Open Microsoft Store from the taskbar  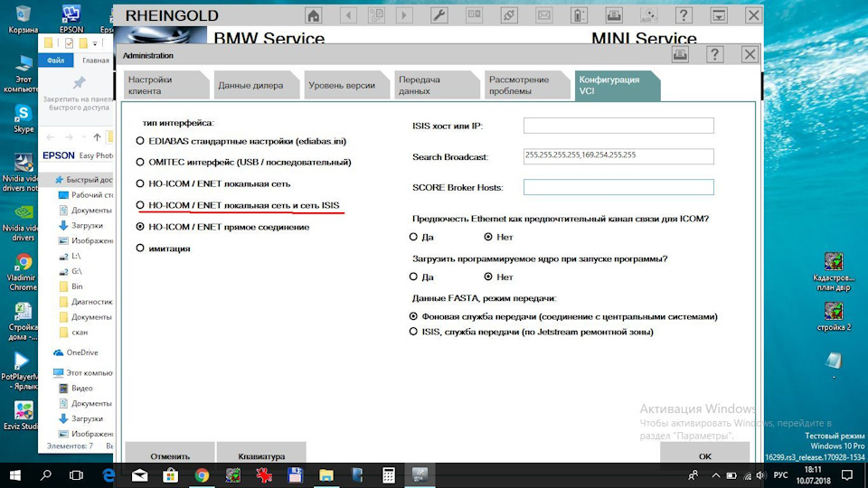pos(171,475)
